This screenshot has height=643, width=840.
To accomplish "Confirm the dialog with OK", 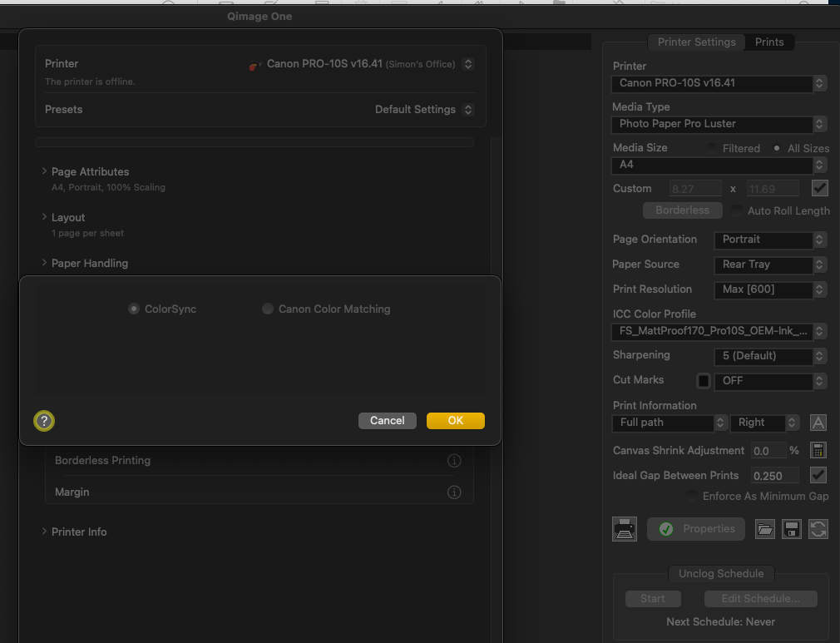I will [456, 421].
